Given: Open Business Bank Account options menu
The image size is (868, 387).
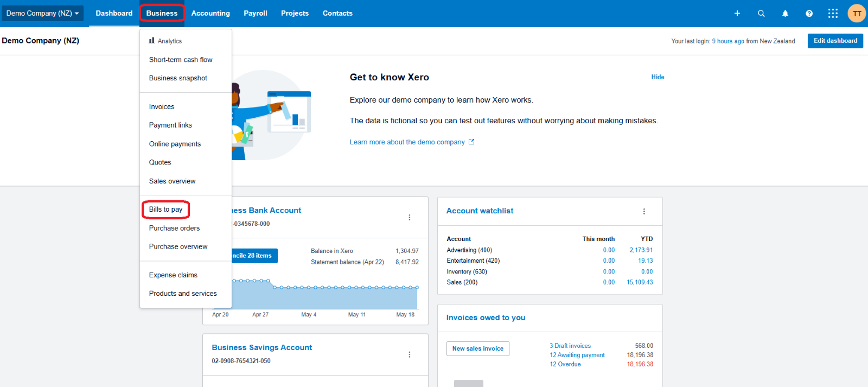Looking at the screenshot, I should [410, 218].
